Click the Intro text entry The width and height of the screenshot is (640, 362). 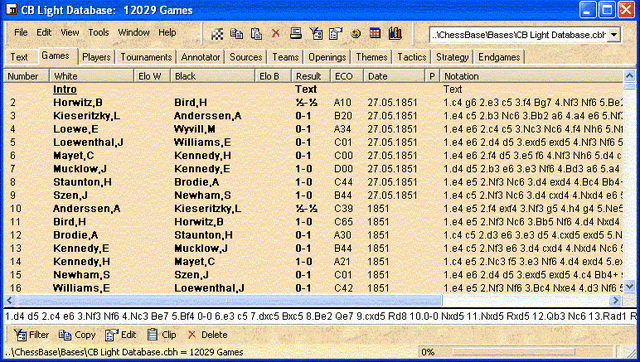[65, 89]
